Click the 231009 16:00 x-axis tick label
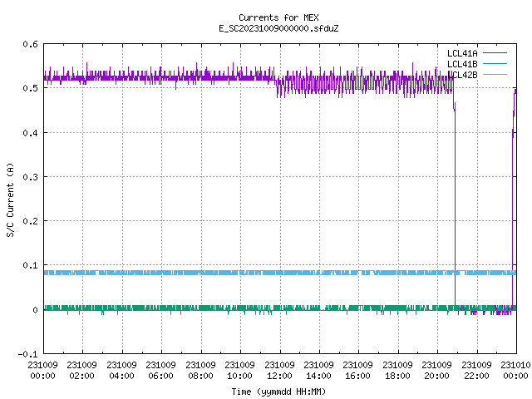532x399 pixels. 357,370
